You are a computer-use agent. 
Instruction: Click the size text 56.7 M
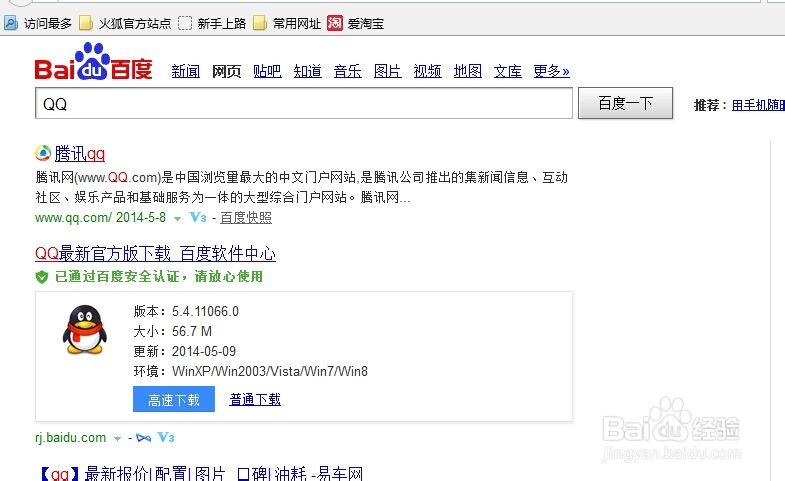pyautogui.click(x=192, y=331)
